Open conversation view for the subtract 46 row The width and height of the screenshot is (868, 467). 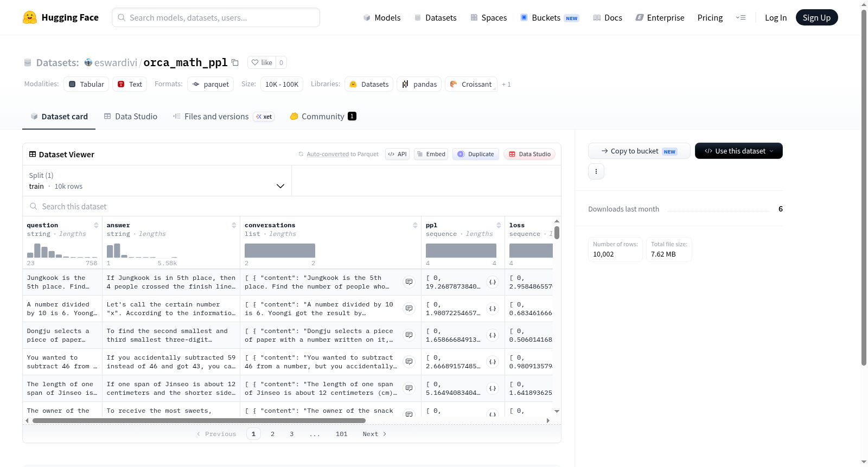click(x=409, y=362)
